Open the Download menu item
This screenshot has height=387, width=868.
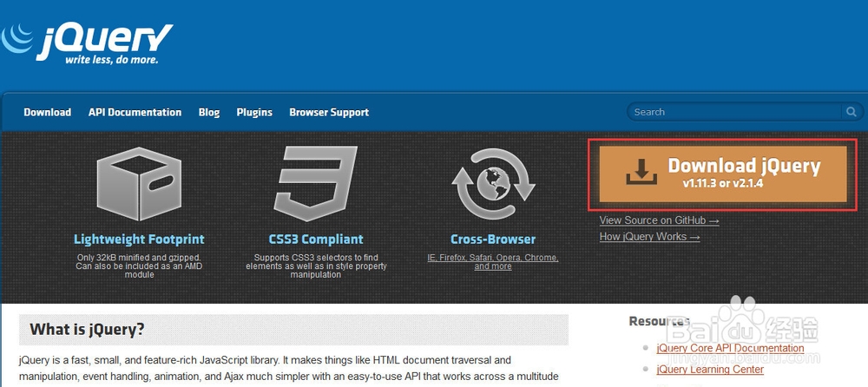coord(48,113)
